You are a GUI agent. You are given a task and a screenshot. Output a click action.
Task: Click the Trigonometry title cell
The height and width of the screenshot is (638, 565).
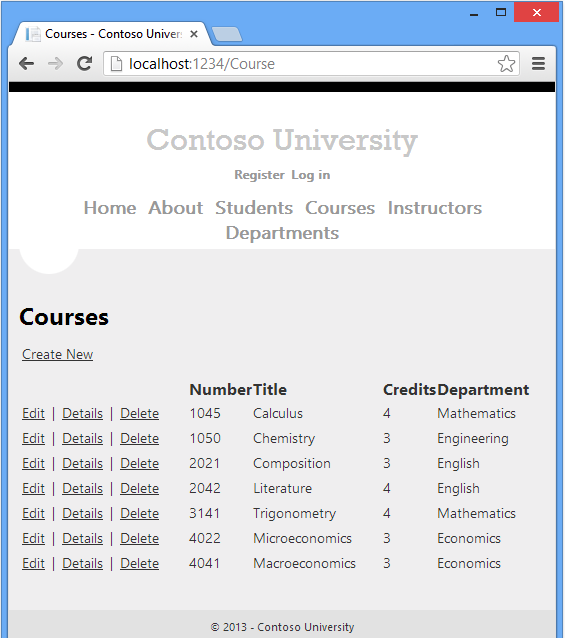(x=294, y=514)
